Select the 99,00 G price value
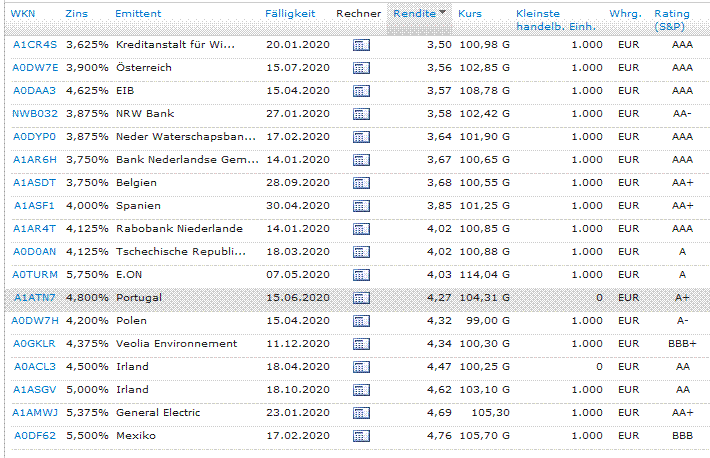This screenshot has height=458, width=710. click(x=488, y=321)
